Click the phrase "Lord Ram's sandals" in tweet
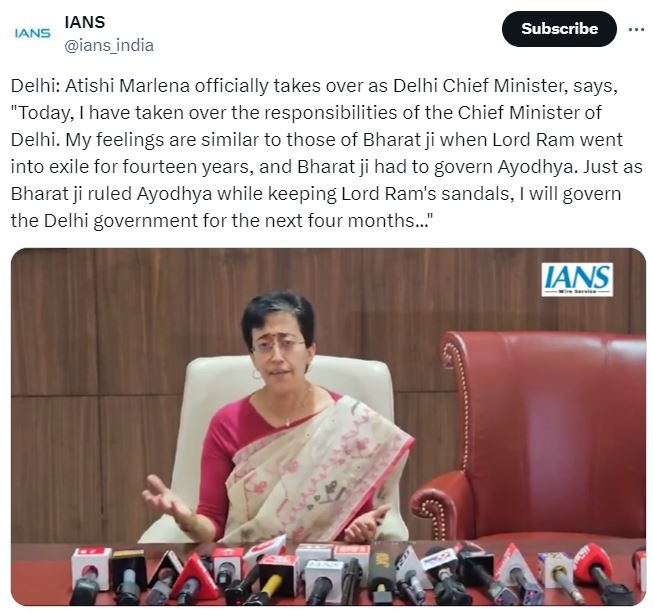This screenshot has height=613, width=653. point(425,194)
